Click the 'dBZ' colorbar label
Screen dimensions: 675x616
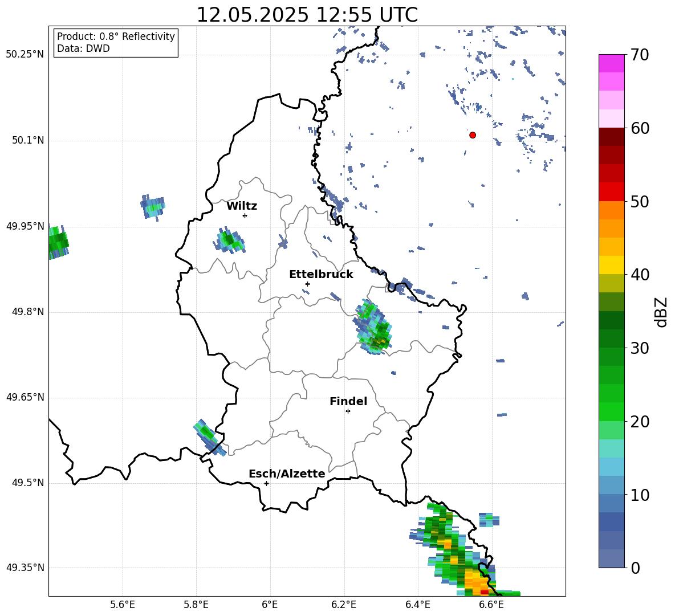[x=661, y=312]
